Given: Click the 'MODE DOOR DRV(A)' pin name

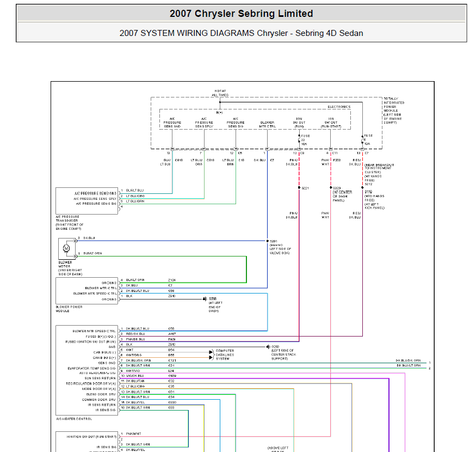Looking at the screenshot, I should pyautogui.click(x=99, y=389).
